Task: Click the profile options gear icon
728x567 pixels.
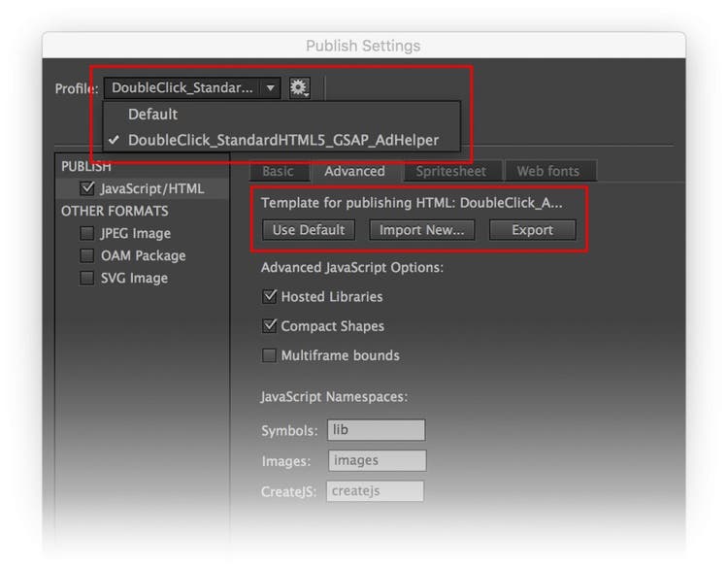Action: point(299,88)
